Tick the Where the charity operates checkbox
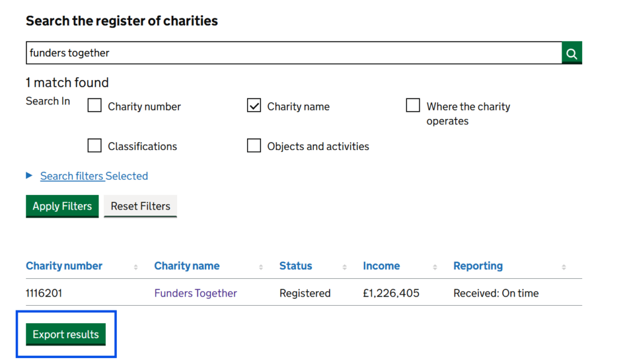 pyautogui.click(x=413, y=106)
